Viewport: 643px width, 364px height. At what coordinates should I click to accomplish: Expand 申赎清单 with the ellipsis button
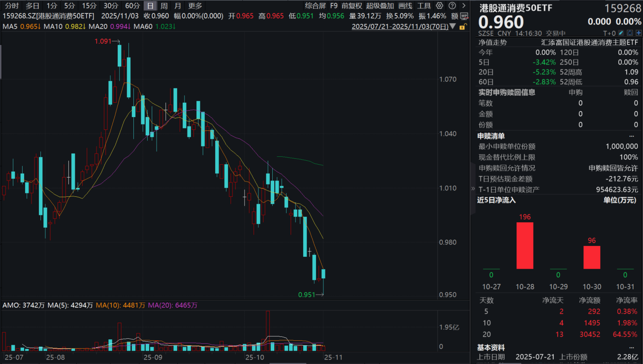tap(632, 136)
